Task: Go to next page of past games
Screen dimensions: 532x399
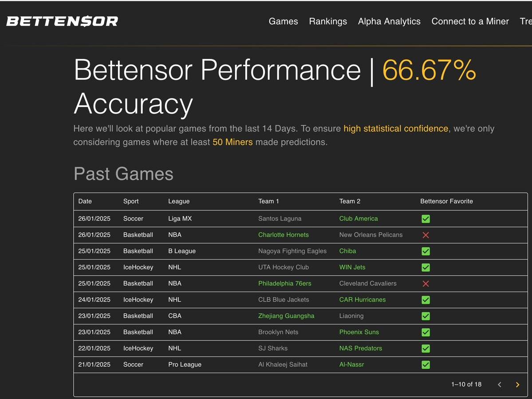Action: (x=517, y=385)
